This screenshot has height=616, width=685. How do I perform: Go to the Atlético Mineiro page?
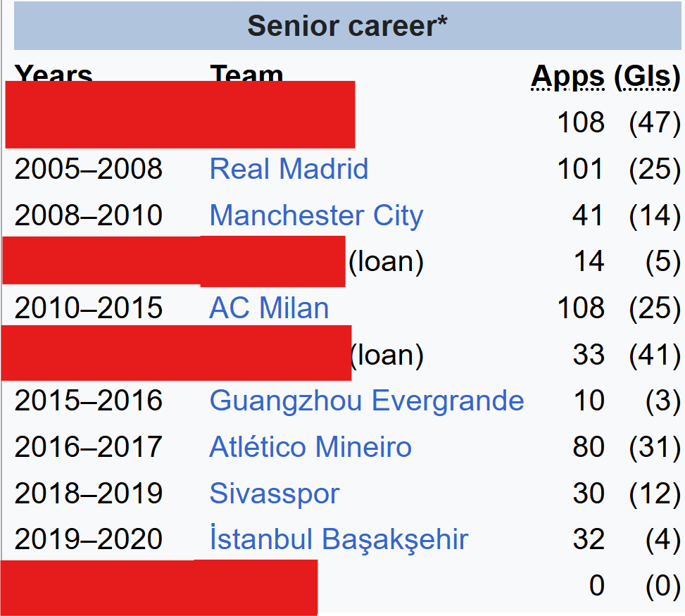tap(310, 447)
